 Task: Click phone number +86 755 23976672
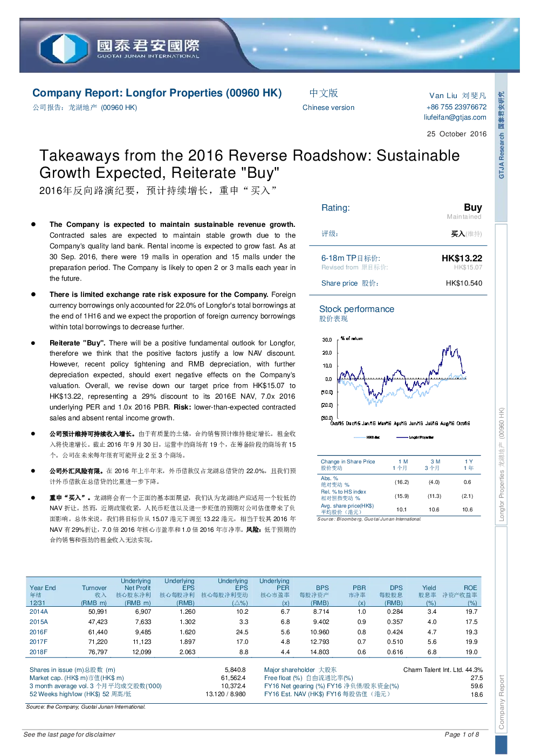click(456, 107)
